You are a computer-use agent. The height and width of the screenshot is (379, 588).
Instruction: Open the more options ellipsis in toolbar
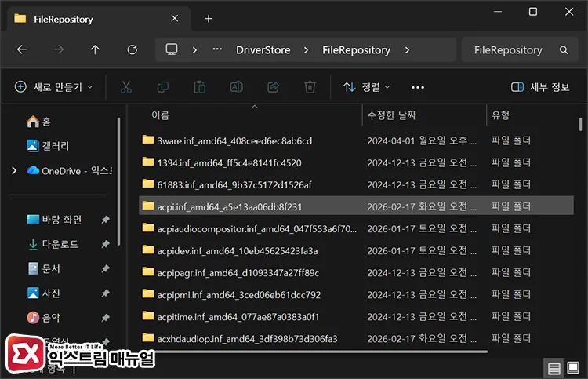click(417, 87)
